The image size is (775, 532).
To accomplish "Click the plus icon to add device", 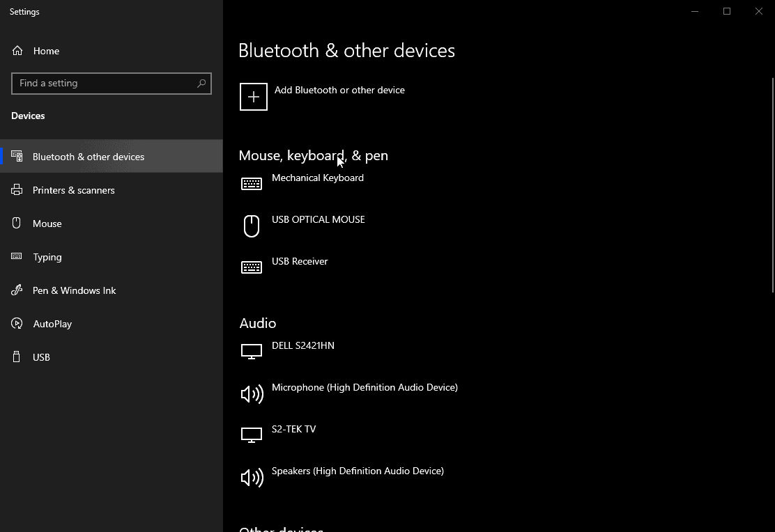I will click(254, 97).
